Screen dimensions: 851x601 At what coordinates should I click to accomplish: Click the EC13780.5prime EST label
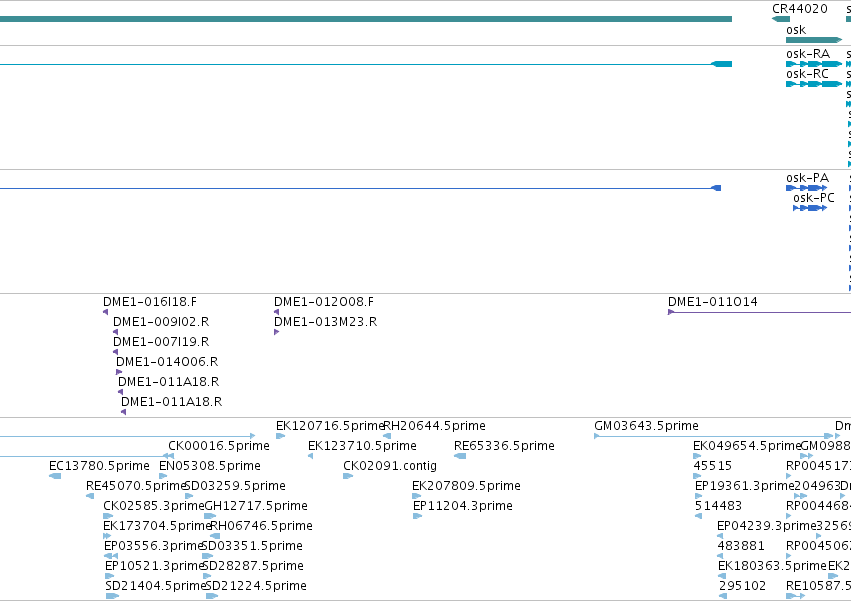point(99,466)
